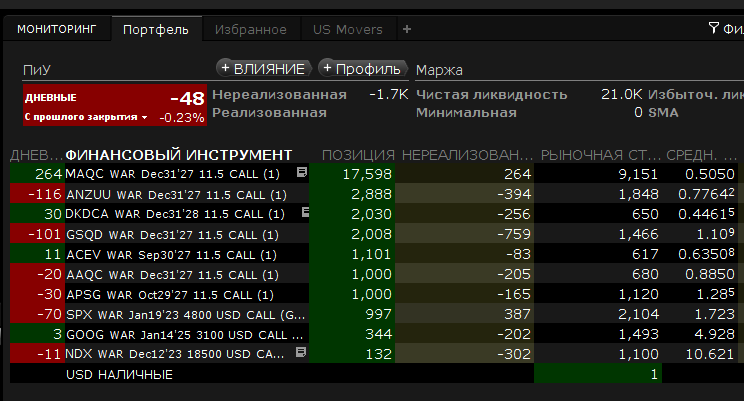The image size is (744, 401).
Task: Sort by ПОЗИЦИЯ column header
Action: 358,155
